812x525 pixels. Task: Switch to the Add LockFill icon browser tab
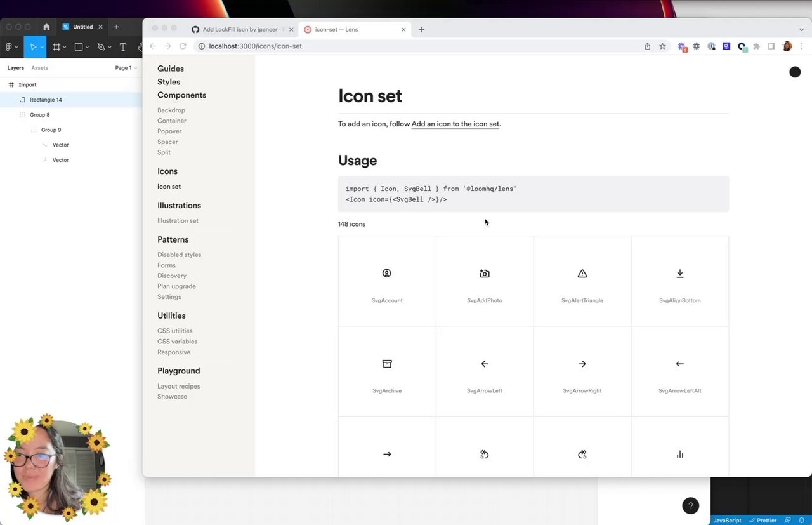tap(240, 30)
